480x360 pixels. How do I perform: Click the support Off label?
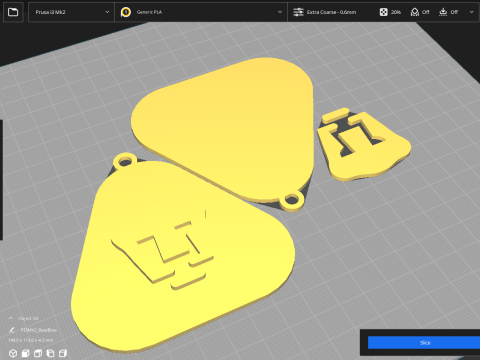click(426, 12)
